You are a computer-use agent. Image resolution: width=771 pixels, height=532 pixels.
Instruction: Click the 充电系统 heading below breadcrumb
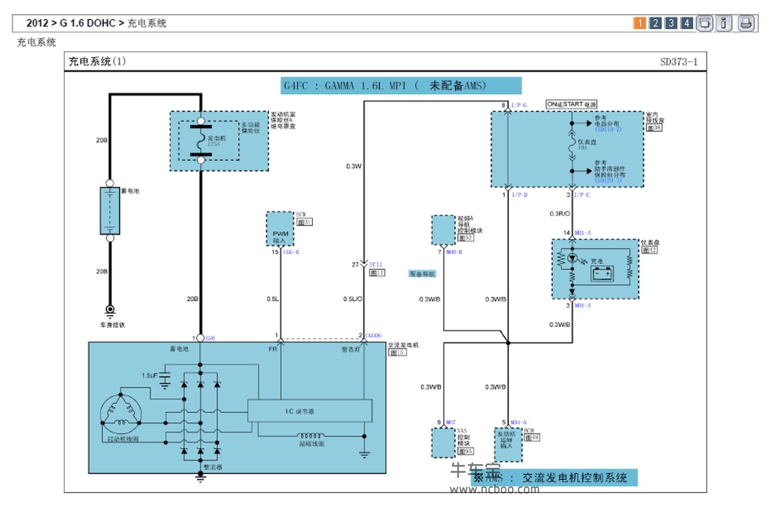point(36,42)
